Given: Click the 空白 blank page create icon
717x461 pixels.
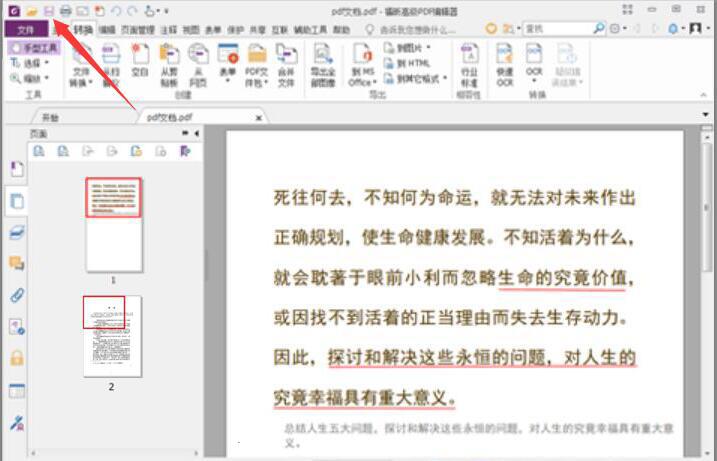Looking at the screenshot, I should pos(140,59).
